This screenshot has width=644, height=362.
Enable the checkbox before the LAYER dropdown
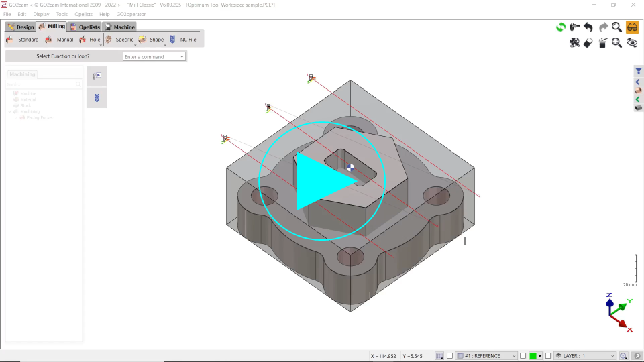tap(548, 356)
